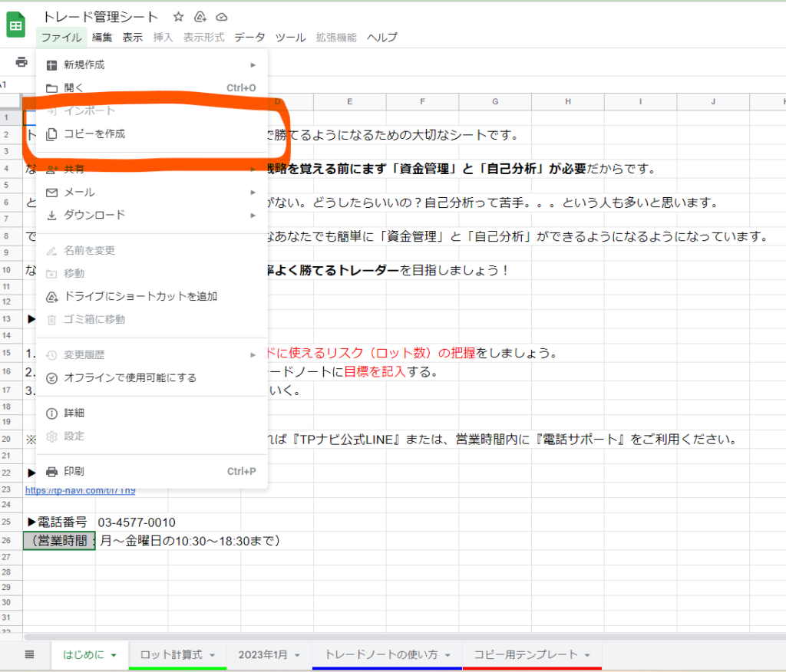Select column G header
The image size is (786, 672).
[494, 102]
